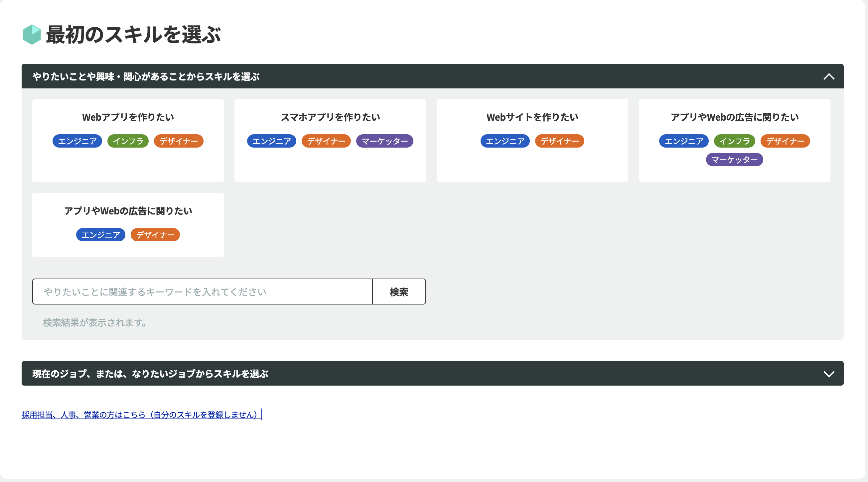Click purple マーケッター tag in スマホアプリ card

click(384, 141)
